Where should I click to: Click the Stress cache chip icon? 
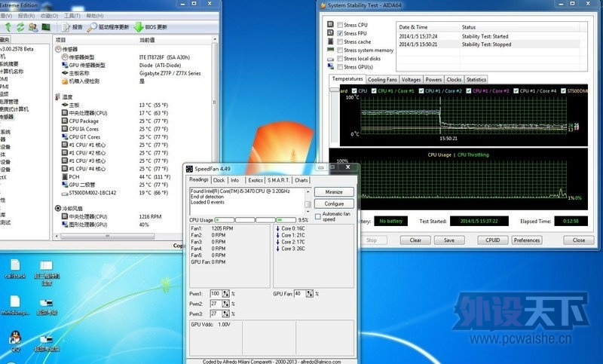(x=330, y=41)
